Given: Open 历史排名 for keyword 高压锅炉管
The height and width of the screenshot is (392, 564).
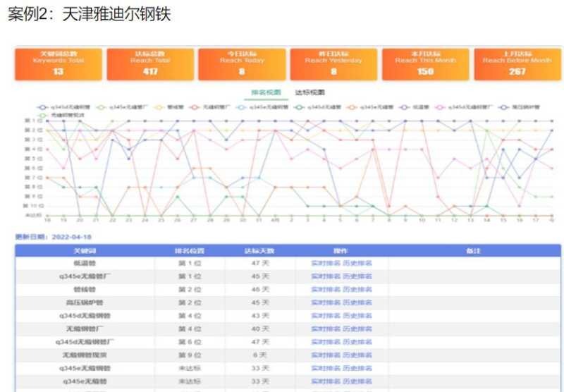Looking at the screenshot, I should pos(357,302).
